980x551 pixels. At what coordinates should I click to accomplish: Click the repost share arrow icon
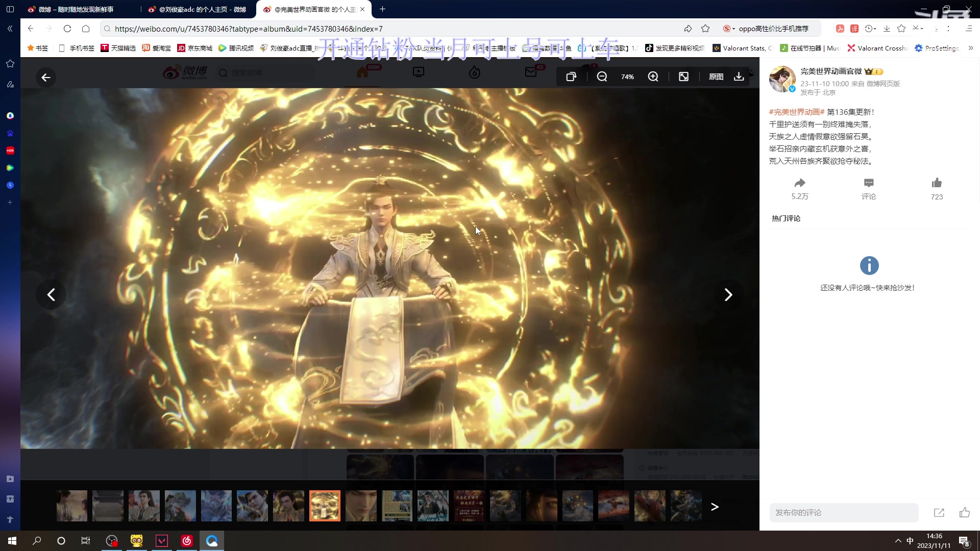pos(799,183)
